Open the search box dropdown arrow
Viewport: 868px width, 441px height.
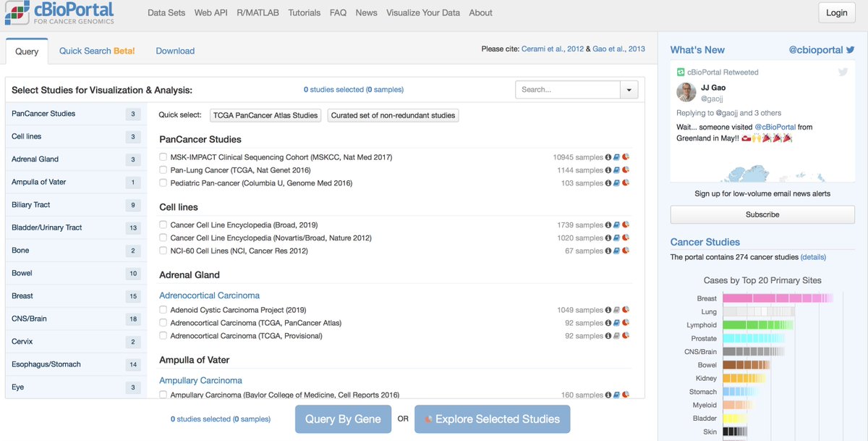tap(629, 90)
